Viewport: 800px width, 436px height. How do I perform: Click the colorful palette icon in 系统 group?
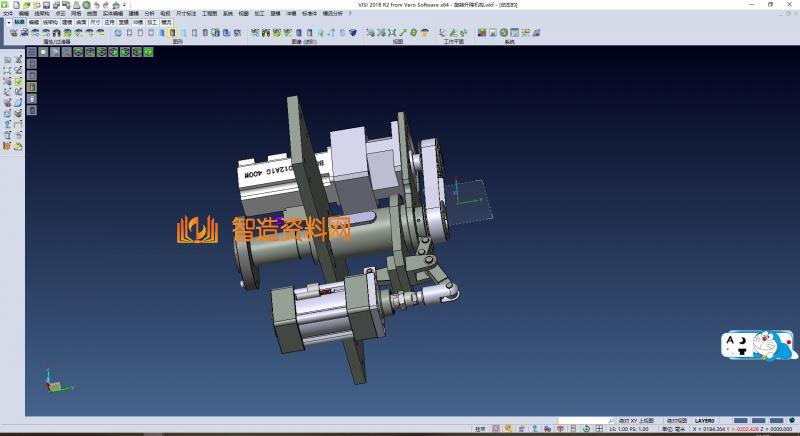pos(481,33)
